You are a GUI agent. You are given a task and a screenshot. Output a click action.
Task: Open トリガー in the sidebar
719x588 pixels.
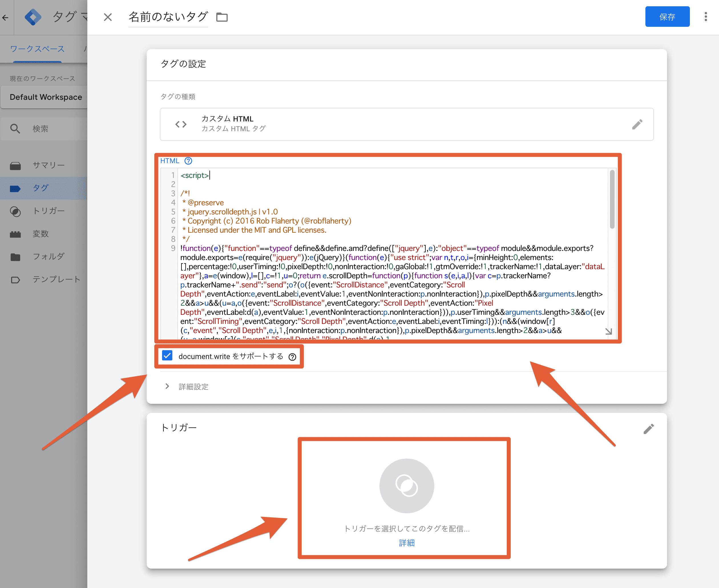pos(48,211)
